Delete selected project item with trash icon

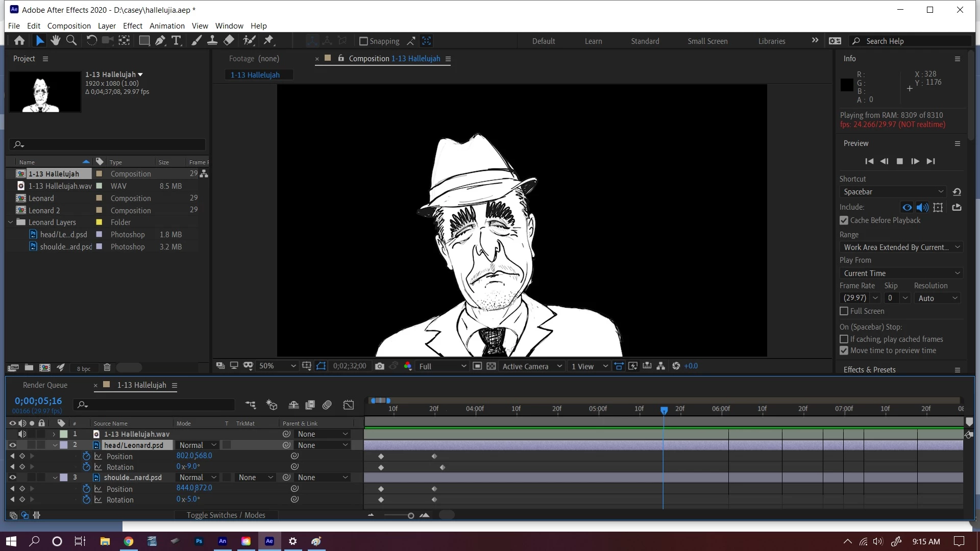click(107, 367)
